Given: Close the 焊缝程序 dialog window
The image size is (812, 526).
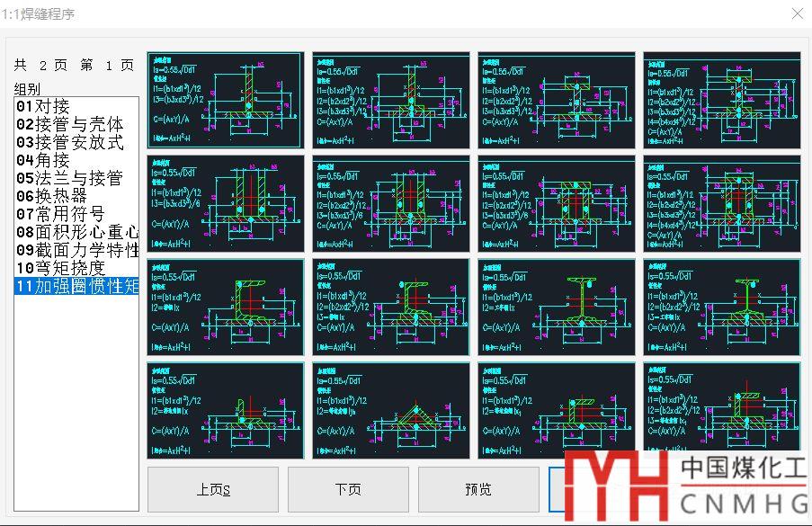Looking at the screenshot, I should (797, 13).
